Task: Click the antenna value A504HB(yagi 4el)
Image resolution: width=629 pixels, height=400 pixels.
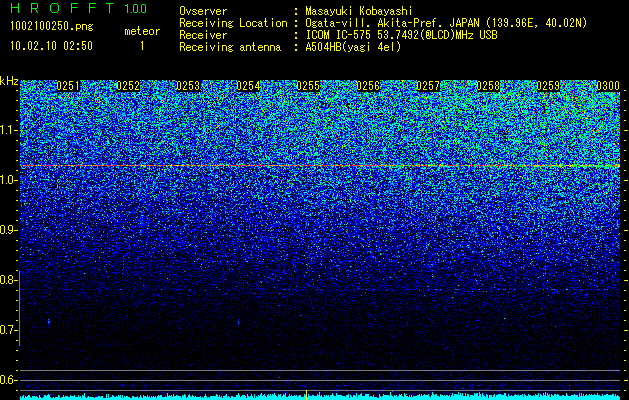Action: coord(353,47)
